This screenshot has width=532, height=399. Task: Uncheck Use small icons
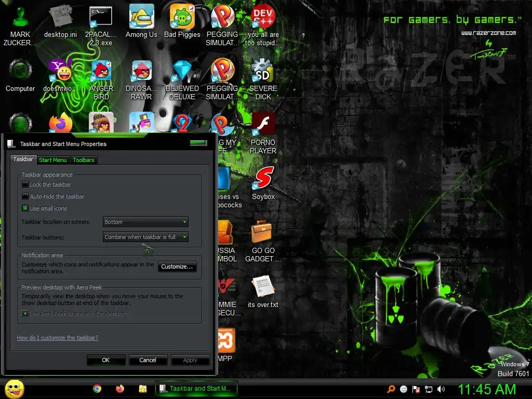(25, 208)
